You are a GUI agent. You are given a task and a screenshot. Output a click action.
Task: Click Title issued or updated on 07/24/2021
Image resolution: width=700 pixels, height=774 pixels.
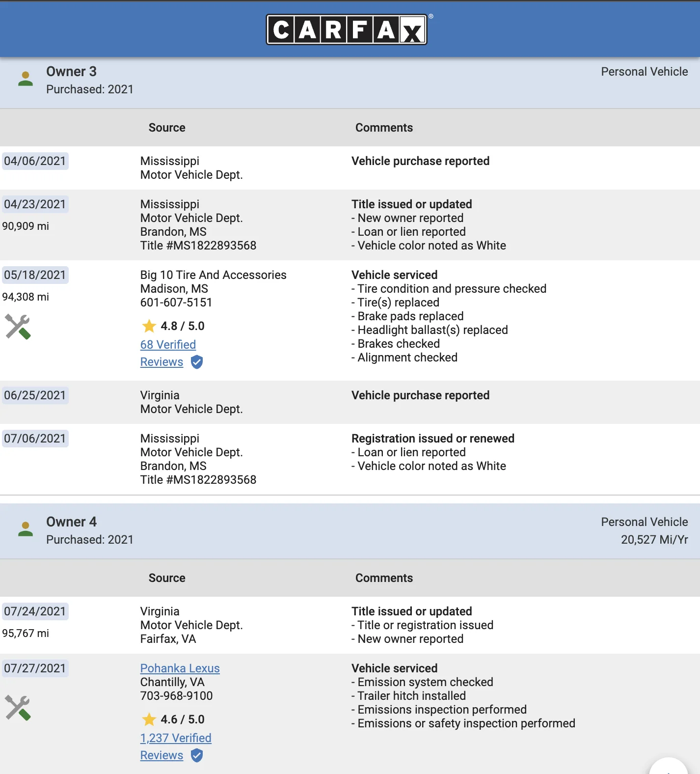point(411,611)
